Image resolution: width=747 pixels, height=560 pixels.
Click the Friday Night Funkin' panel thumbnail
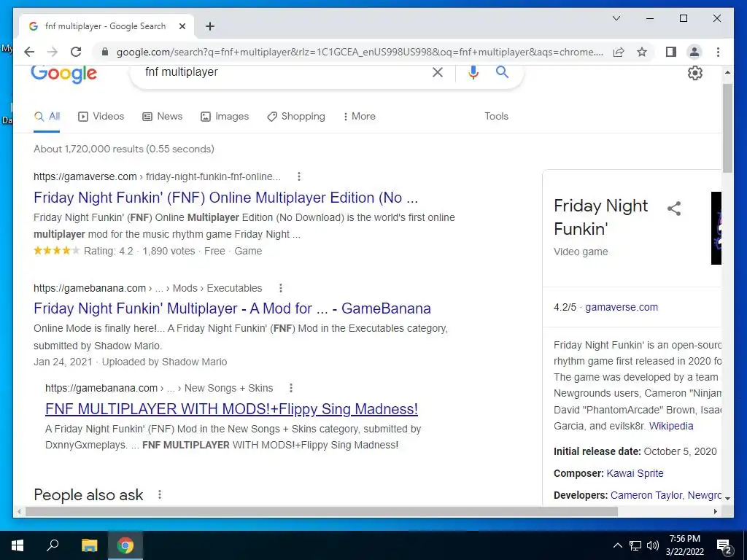point(716,228)
